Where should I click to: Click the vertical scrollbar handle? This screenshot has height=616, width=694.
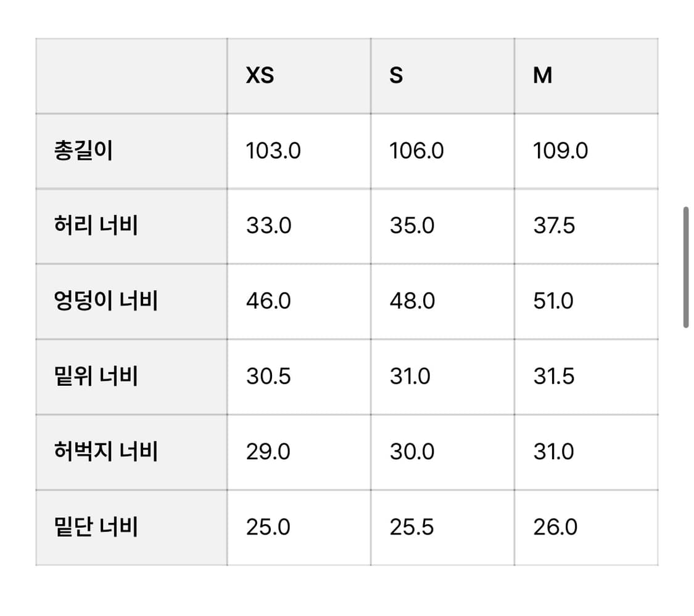click(x=685, y=267)
